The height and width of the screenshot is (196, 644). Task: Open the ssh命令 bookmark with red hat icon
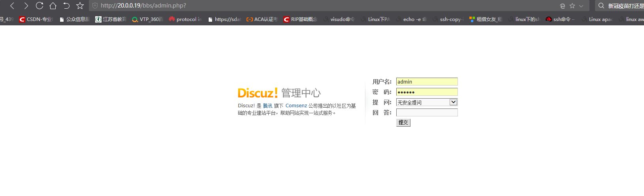(560, 19)
